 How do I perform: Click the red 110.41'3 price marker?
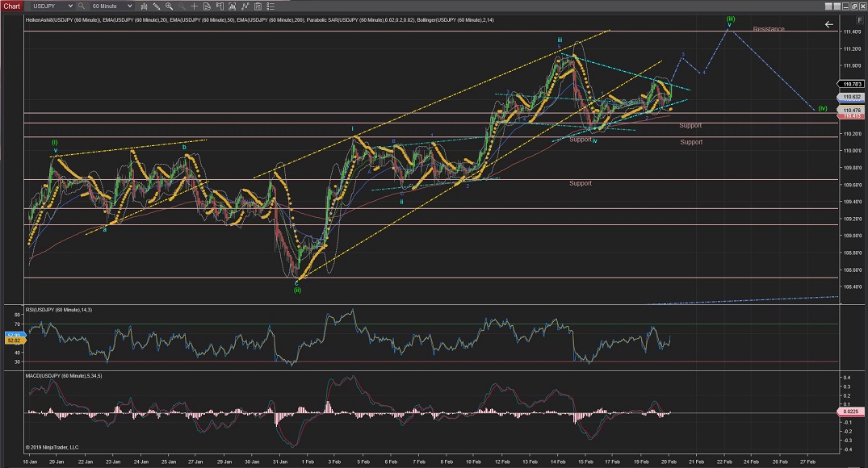click(851, 116)
